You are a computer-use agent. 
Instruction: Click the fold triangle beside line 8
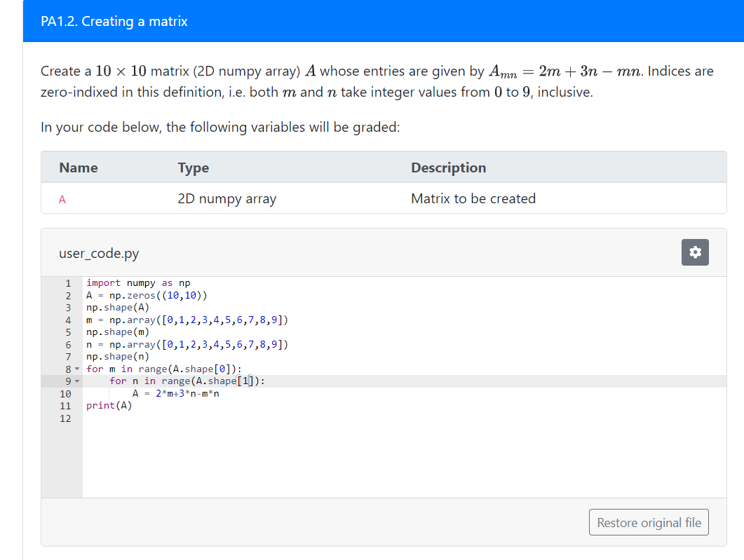77,369
